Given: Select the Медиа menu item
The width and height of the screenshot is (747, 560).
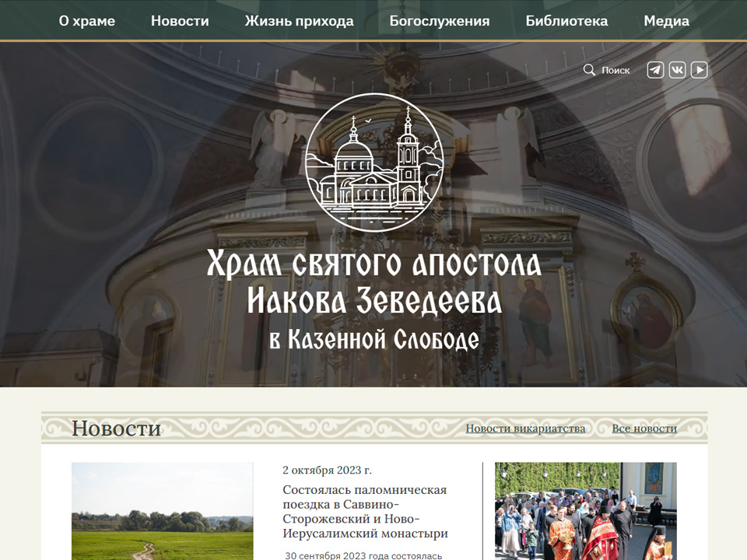Looking at the screenshot, I should [x=666, y=21].
